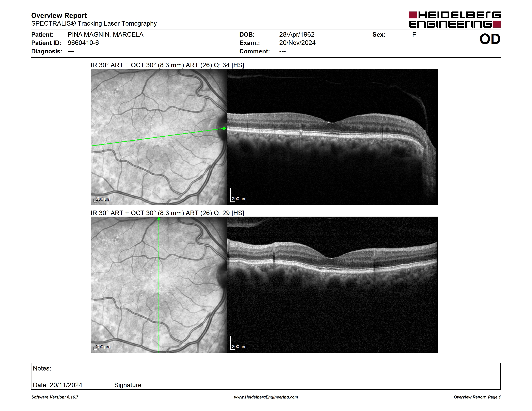Screen dimensions: 532x411
Task: Select patient name 'PINA MAGNIN, MARCELA'
Action: (x=105, y=35)
